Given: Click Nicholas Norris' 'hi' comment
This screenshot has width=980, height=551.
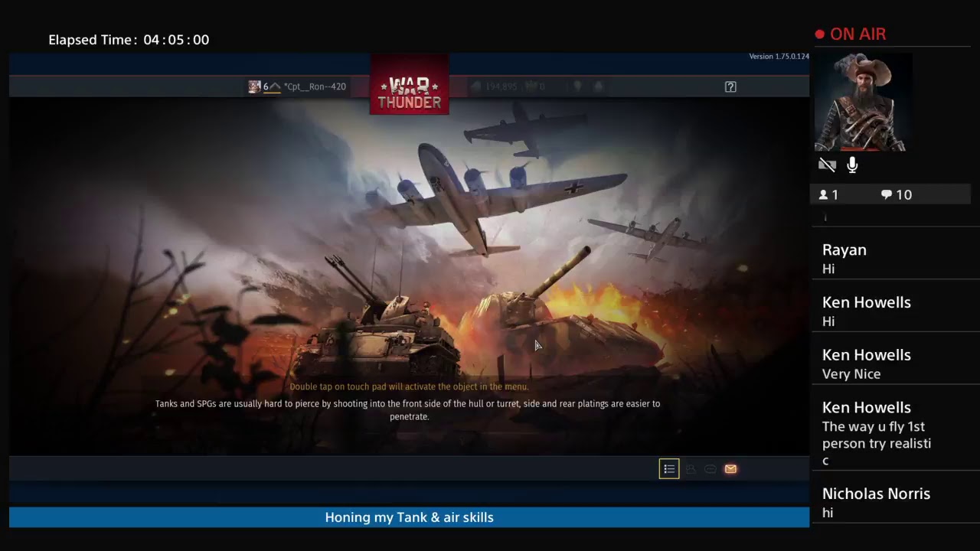Looking at the screenshot, I should click(x=828, y=513).
